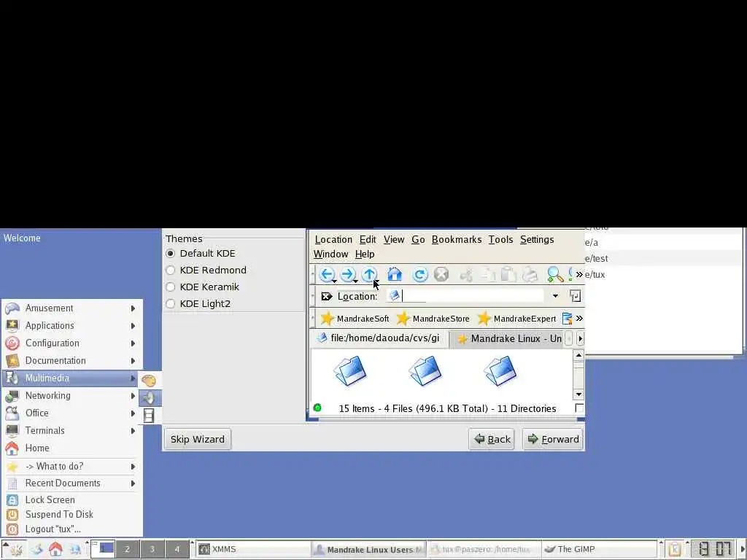The height and width of the screenshot is (560, 747).
Task: Open the sound submenu speaker icon
Action: (149, 397)
